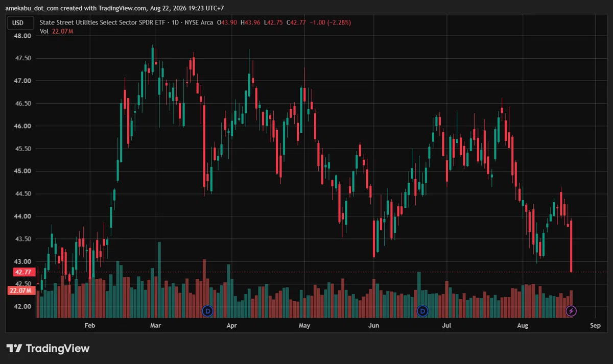Image resolution: width=613 pixels, height=364 pixels.
Task: Click the 46.00 price axis label
Action: pos(23,126)
